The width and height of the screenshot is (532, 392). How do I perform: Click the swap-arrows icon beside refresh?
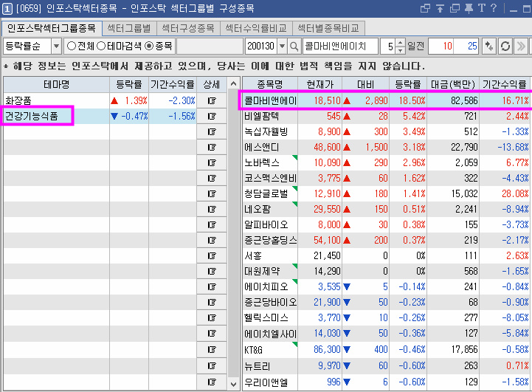tap(489, 47)
